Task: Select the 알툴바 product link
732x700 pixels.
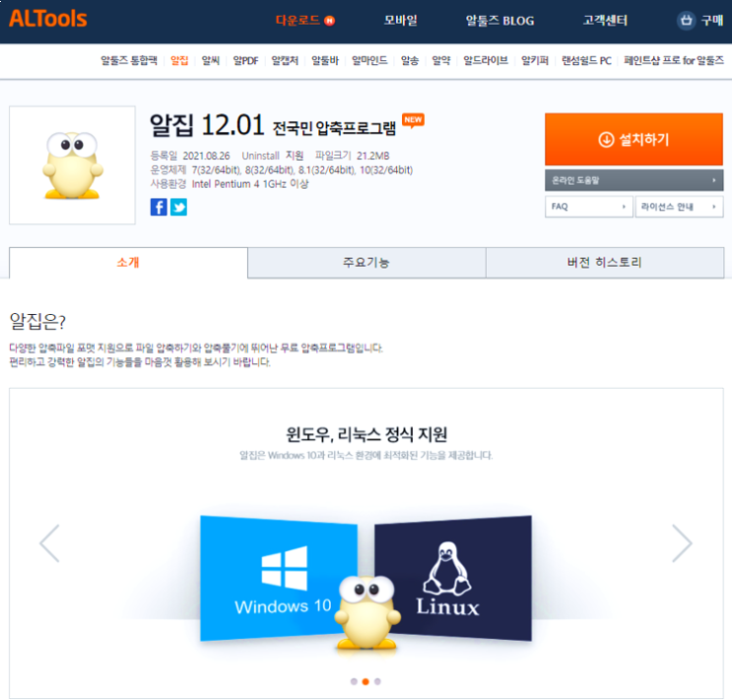Action: [x=325, y=61]
